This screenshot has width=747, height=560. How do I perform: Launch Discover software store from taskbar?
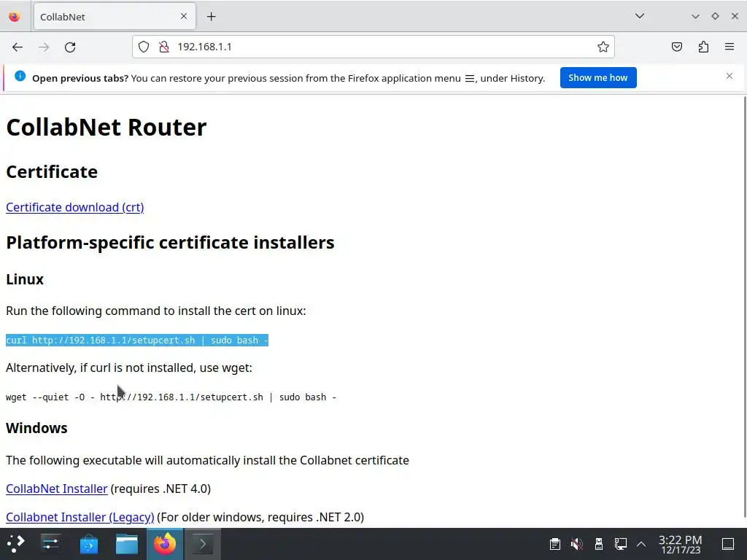(x=88, y=544)
